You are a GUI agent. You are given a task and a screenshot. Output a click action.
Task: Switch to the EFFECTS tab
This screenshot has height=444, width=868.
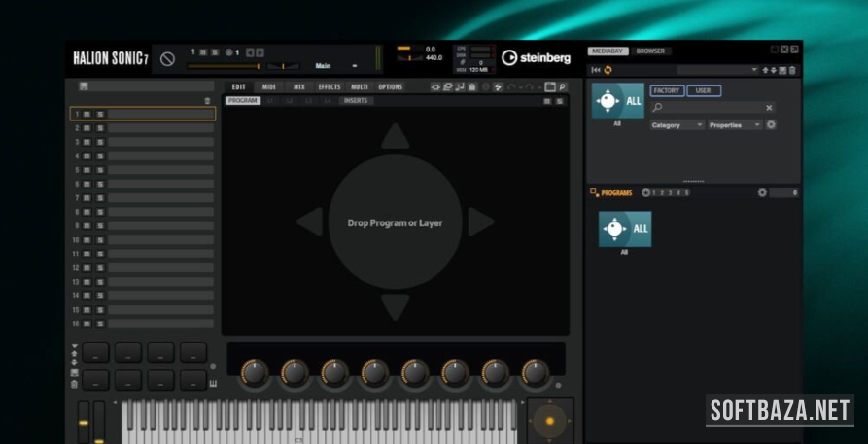pyautogui.click(x=330, y=87)
